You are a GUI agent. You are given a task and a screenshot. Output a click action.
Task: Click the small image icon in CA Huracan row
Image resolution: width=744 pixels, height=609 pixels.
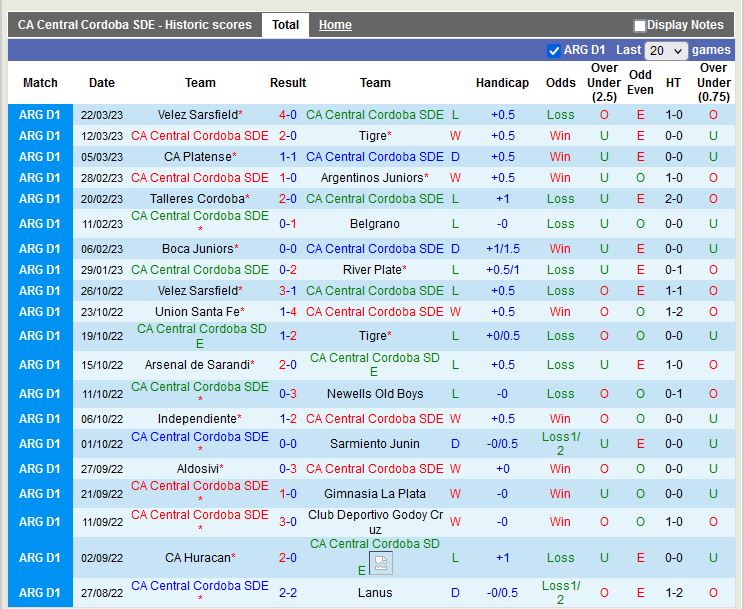pyautogui.click(x=380, y=563)
